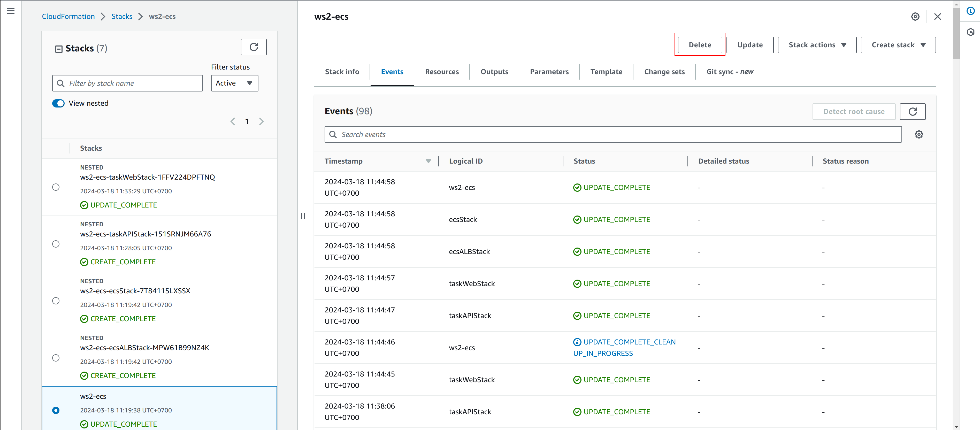Expand the Create stack dropdown

898,45
